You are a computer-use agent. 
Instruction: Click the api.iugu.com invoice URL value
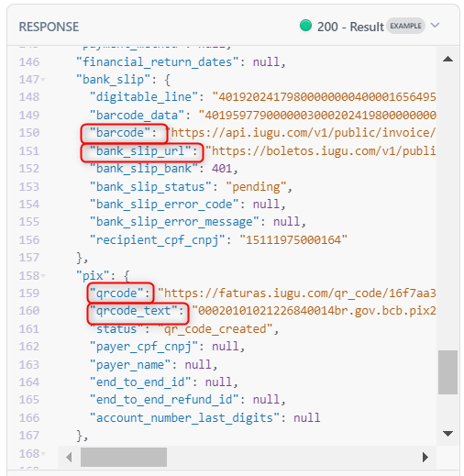[300, 133]
